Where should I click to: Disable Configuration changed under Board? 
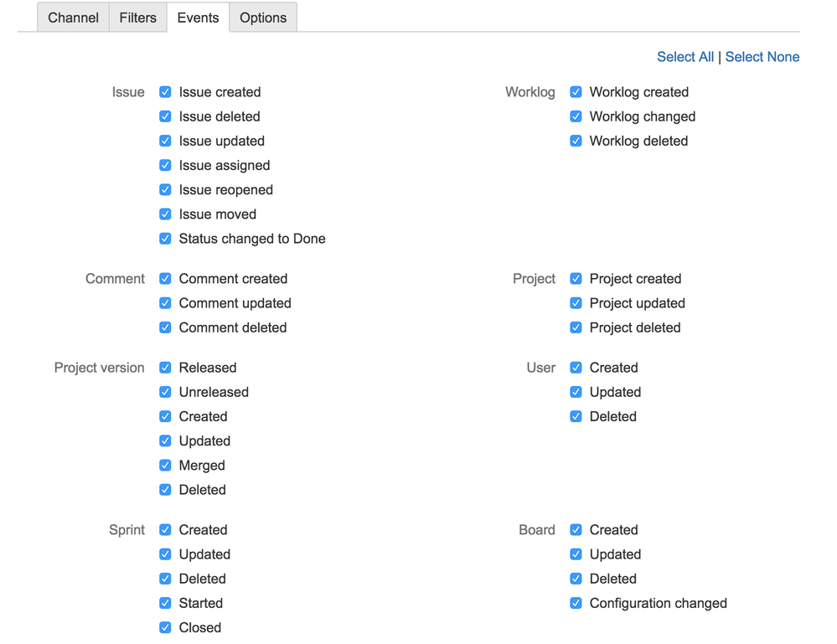576,603
